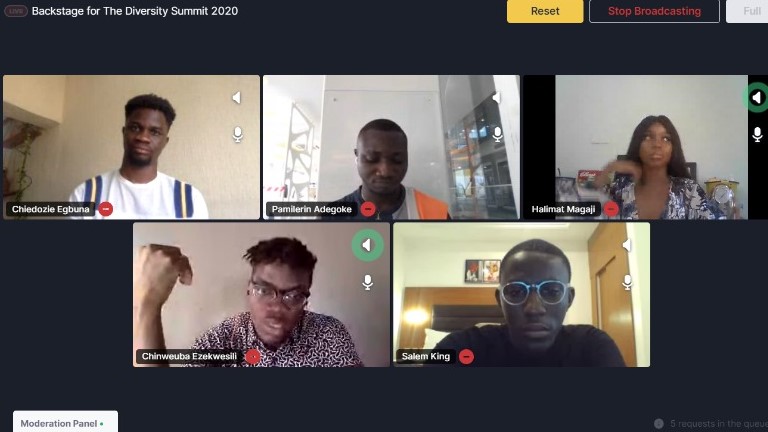
Task: Toggle speaker icon on Salem King's video
Action: pyautogui.click(x=627, y=245)
